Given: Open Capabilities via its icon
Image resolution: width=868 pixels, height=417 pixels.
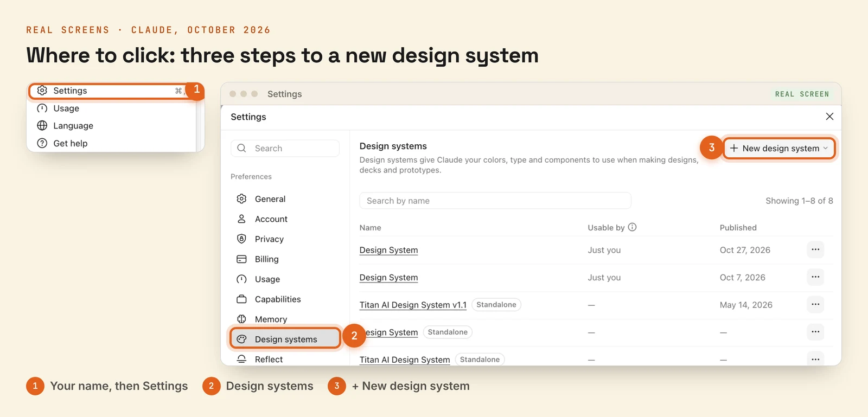Looking at the screenshot, I should (242, 299).
